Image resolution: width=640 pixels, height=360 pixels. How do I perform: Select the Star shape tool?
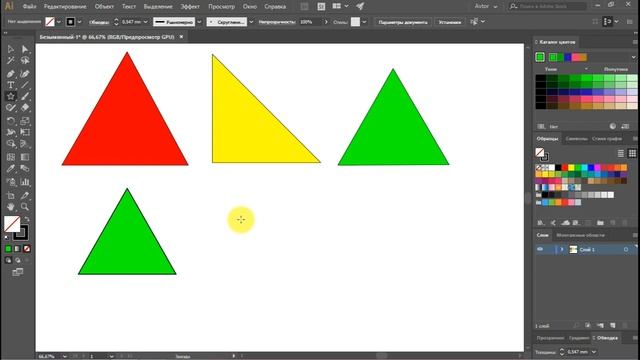tap(11, 96)
